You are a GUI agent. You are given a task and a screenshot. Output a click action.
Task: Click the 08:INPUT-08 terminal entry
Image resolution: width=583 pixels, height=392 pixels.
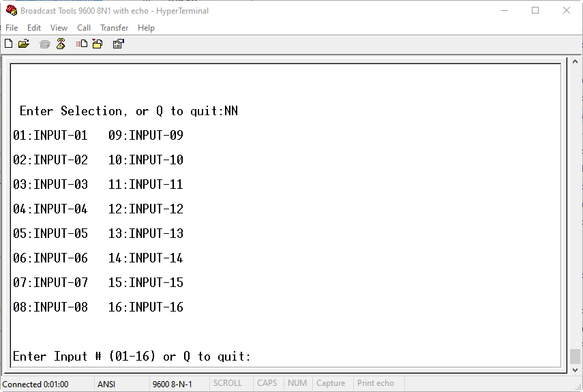[50, 307]
